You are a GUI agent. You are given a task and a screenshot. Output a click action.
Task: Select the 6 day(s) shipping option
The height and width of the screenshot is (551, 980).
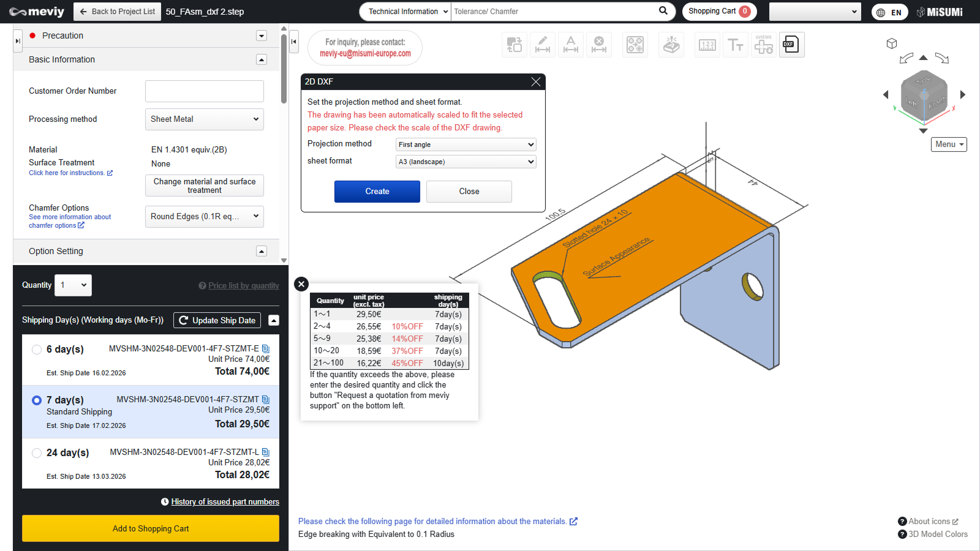37,350
